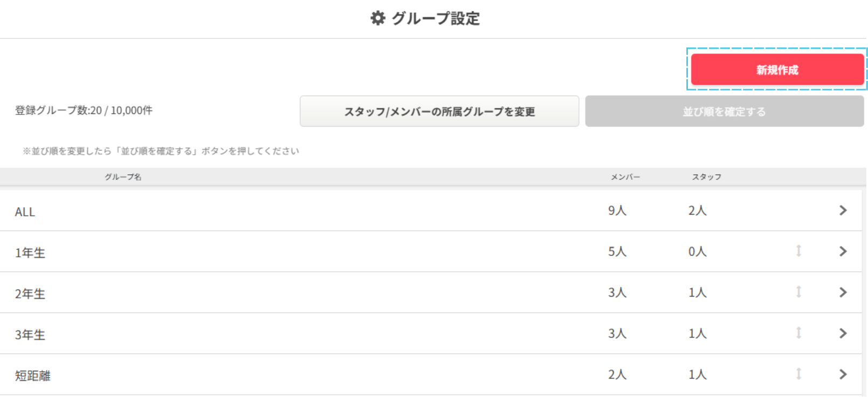
Task: Click the グループ名 column header
Action: (x=123, y=177)
